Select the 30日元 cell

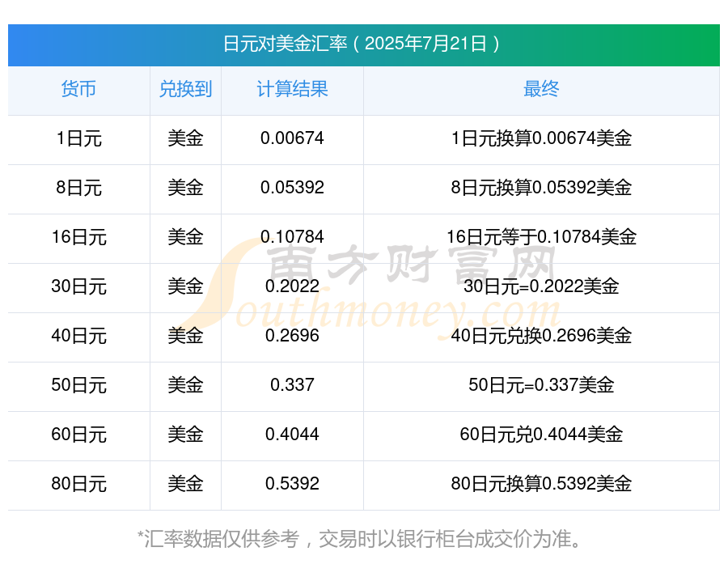78,286
